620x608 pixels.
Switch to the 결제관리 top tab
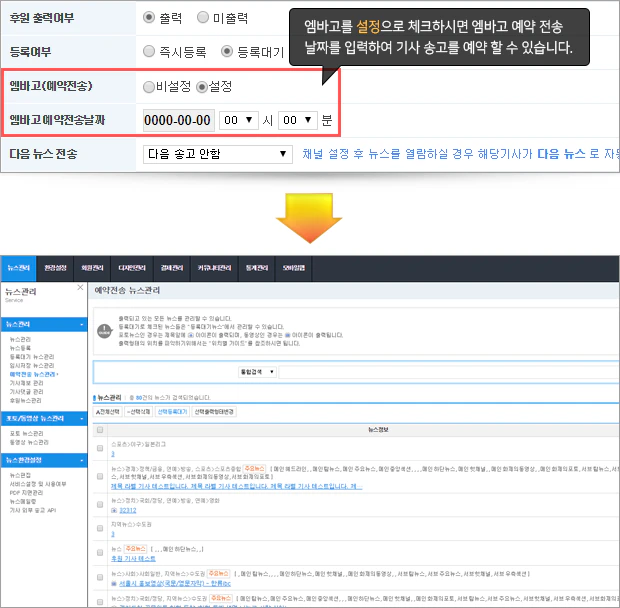tap(172, 268)
